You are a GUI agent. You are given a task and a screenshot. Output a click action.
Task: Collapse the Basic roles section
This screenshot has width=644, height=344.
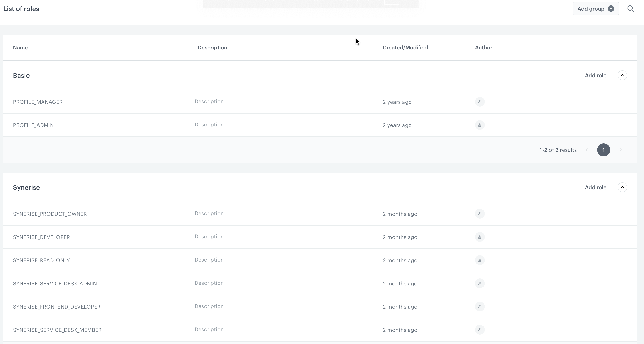[622, 75]
